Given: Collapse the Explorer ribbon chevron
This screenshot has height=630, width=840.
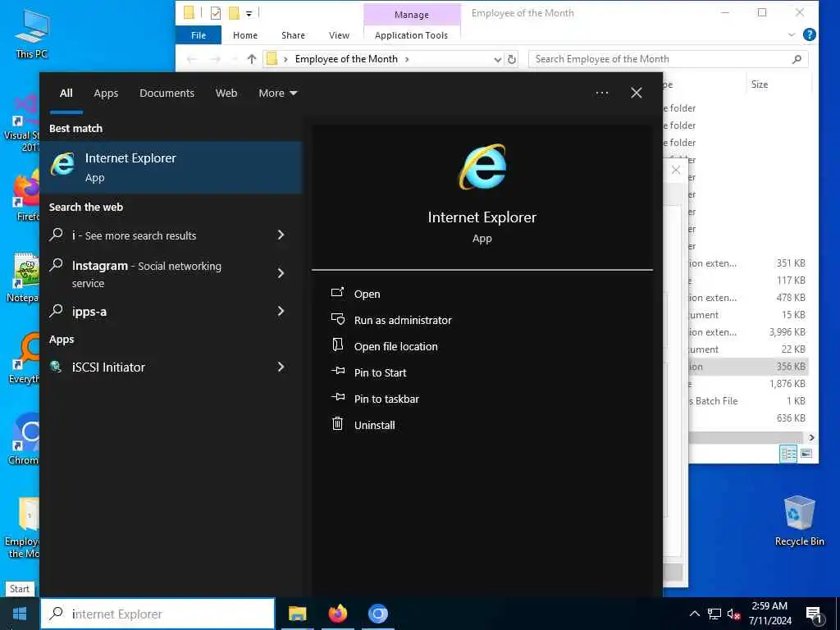Looking at the screenshot, I should [792, 34].
